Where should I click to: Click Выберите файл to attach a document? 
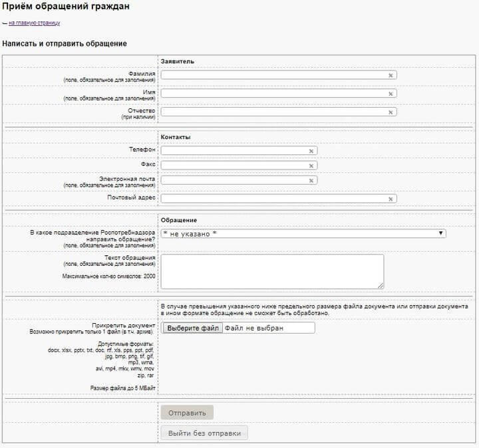192,328
